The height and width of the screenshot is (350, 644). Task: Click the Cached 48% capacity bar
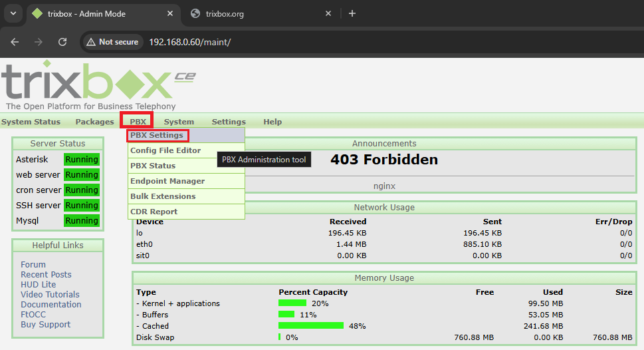[311, 325]
